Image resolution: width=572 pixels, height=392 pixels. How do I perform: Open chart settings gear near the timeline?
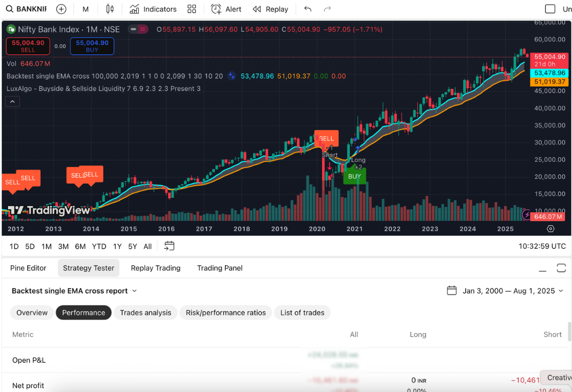[550, 229]
